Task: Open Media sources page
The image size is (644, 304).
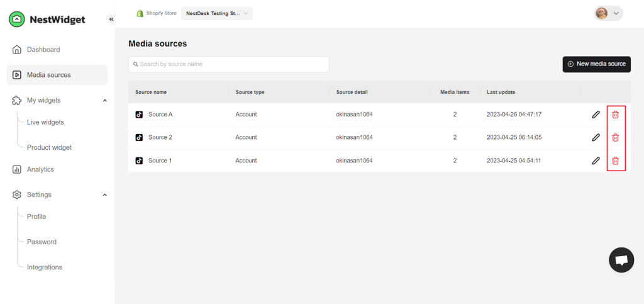Action: pyautogui.click(x=57, y=75)
